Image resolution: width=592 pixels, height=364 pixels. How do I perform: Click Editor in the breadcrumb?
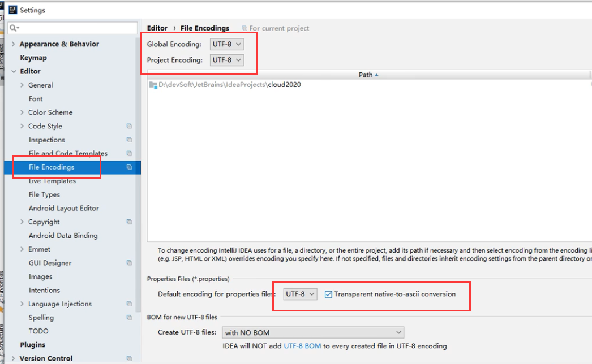point(157,28)
